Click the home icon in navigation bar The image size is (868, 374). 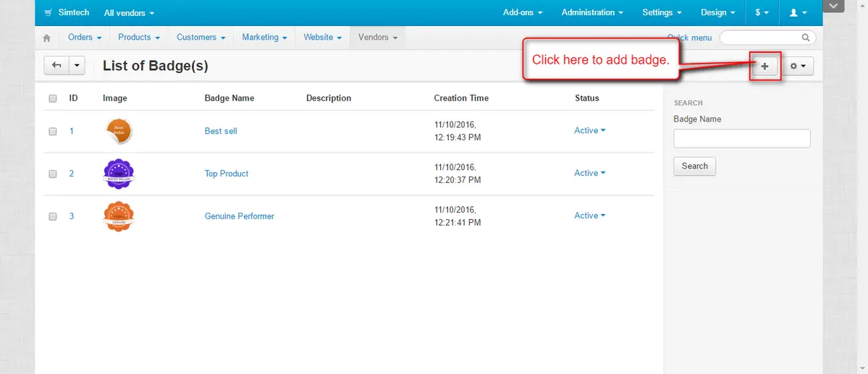[x=47, y=38]
